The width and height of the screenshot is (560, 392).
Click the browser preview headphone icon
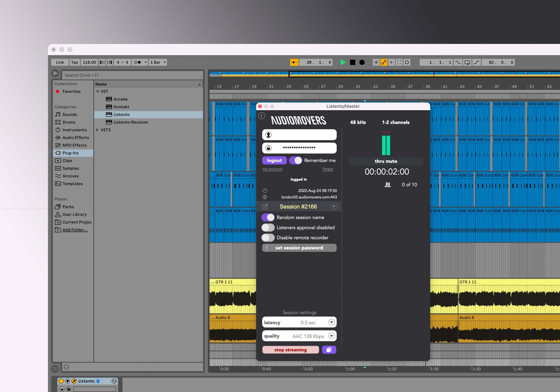point(66,367)
